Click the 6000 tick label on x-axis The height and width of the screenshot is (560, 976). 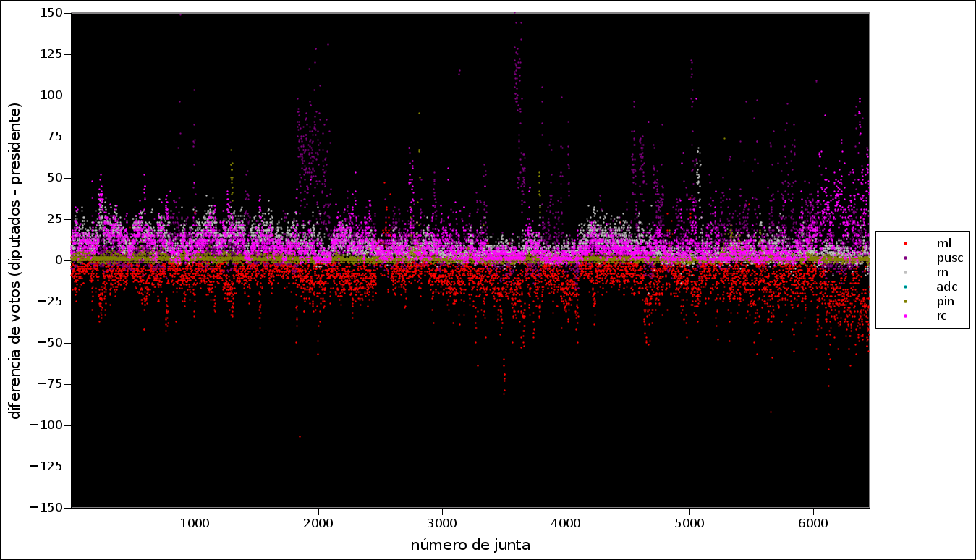(x=813, y=522)
